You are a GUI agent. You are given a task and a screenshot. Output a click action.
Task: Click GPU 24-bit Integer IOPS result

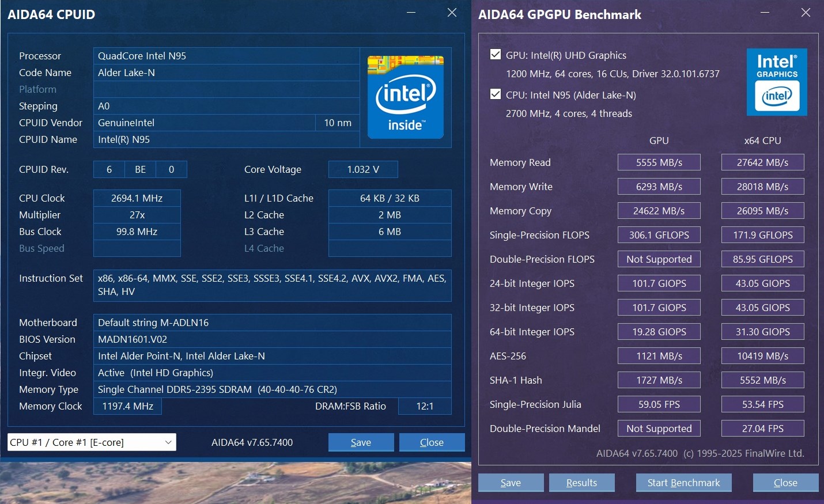pyautogui.click(x=659, y=283)
